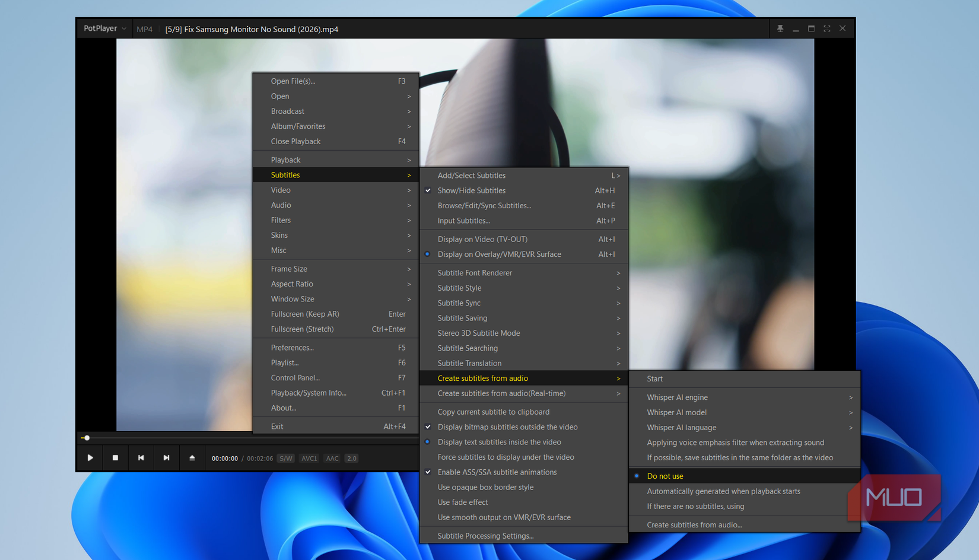
Task: Skip to the previous file
Action: tap(141, 457)
